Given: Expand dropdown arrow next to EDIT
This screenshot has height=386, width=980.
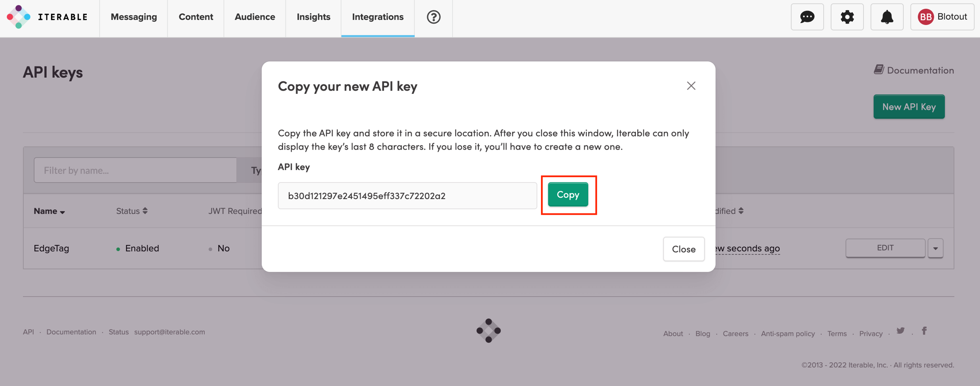Looking at the screenshot, I should [x=935, y=248].
